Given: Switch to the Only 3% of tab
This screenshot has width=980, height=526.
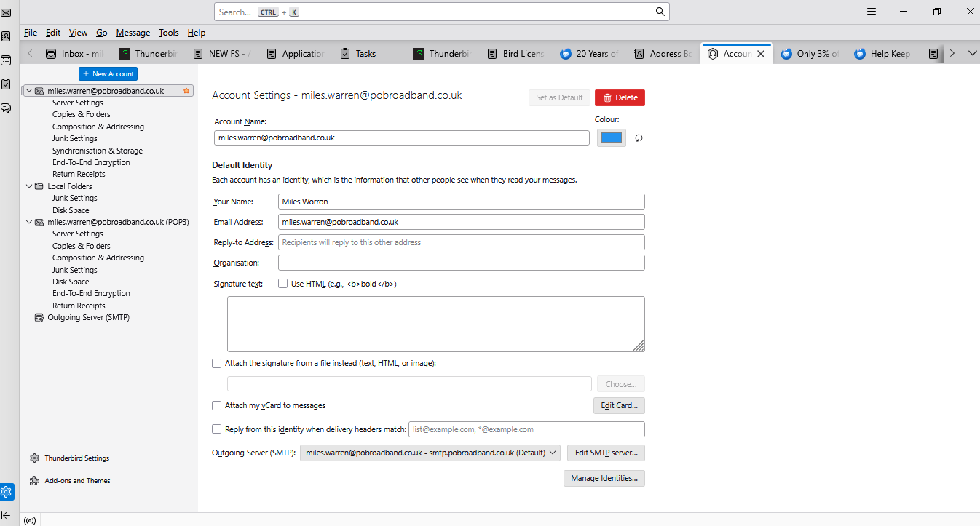Looking at the screenshot, I should click(x=810, y=54).
